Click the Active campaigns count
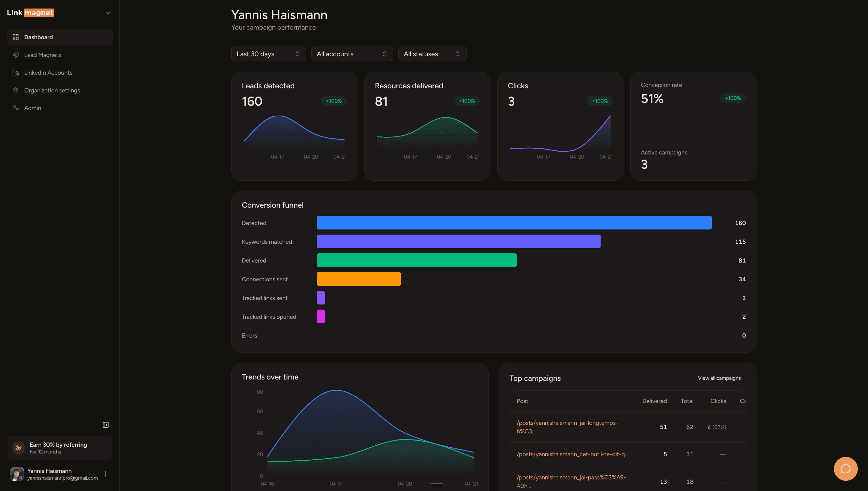Image resolution: width=868 pixels, height=491 pixels. click(644, 165)
